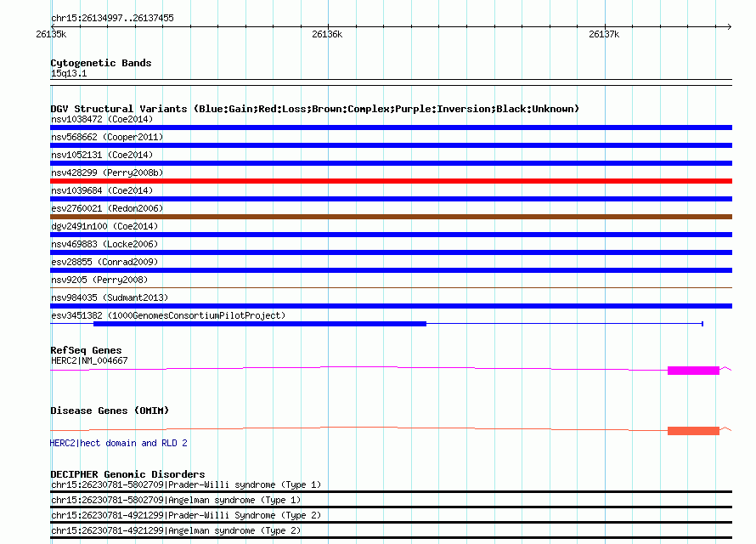Select the brown esv2760021 complex variant bar

click(x=391, y=217)
